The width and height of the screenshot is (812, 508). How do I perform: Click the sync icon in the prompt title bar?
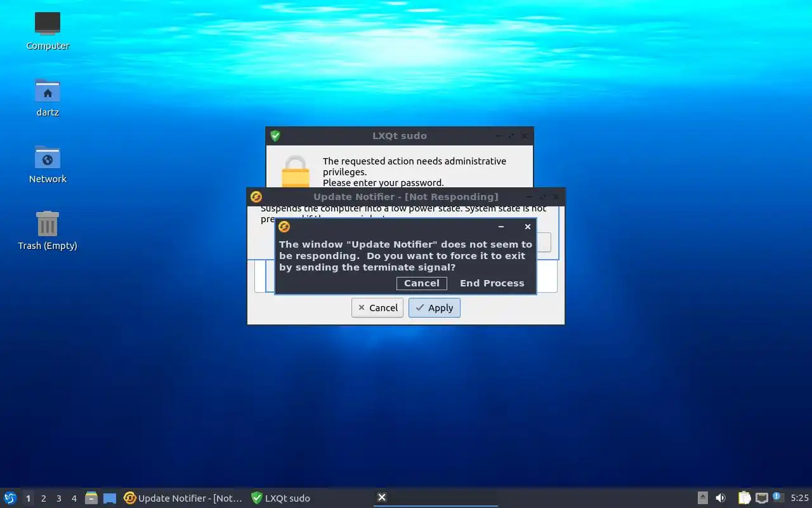(x=284, y=227)
